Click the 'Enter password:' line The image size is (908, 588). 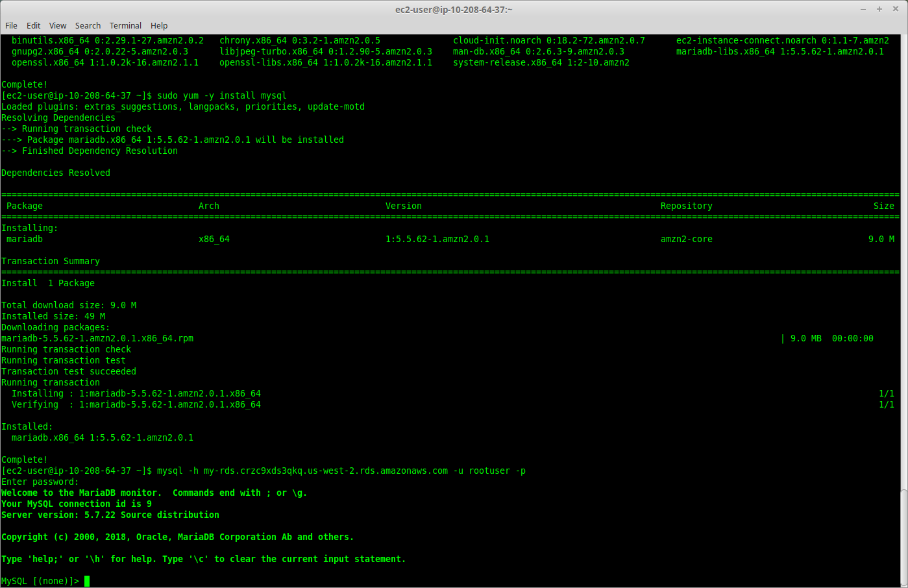pyautogui.click(x=40, y=482)
